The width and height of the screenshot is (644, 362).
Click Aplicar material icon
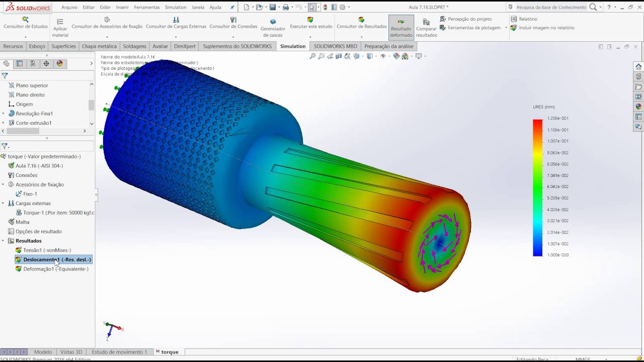(60, 22)
